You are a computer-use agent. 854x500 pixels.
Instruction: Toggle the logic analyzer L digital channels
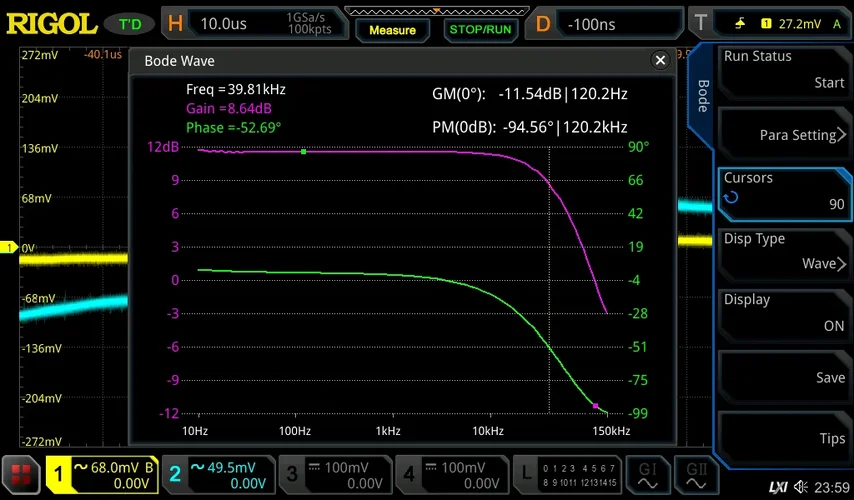click(567, 475)
